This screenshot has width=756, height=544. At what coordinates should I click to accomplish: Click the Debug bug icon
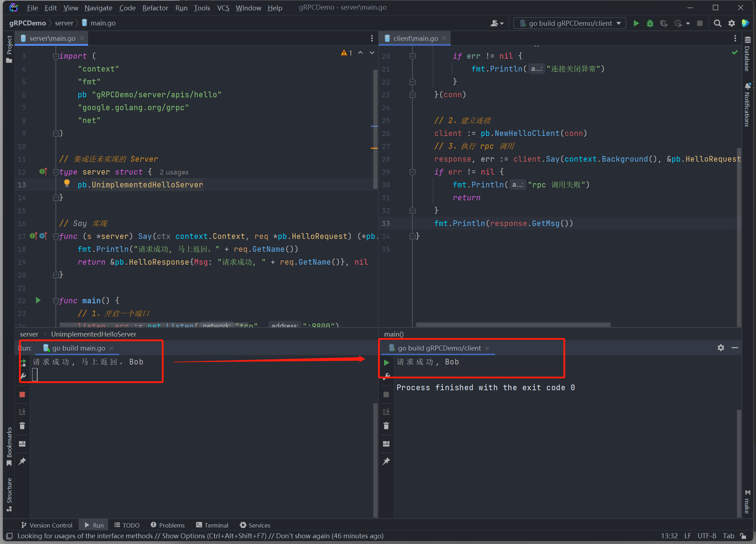[x=650, y=23]
